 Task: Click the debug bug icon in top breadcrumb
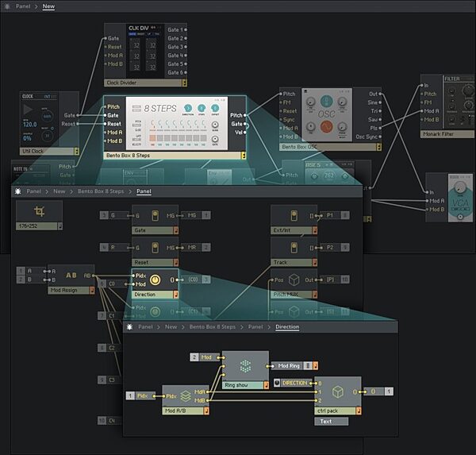pyautogui.click(x=7, y=6)
